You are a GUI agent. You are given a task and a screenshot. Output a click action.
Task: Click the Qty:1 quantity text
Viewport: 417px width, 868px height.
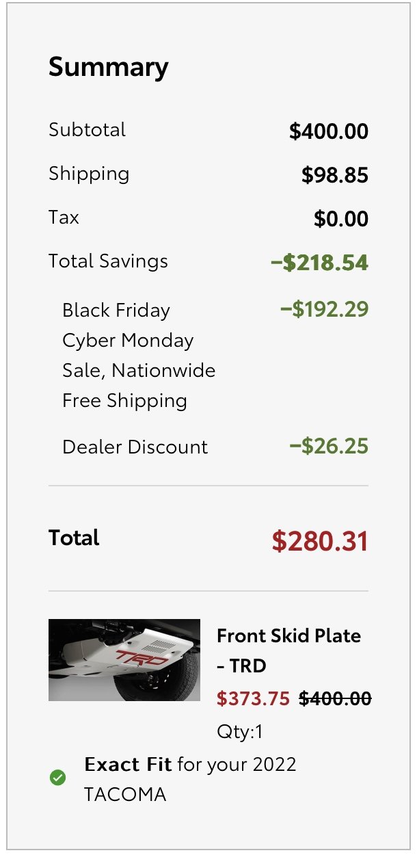pyautogui.click(x=240, y=732)
